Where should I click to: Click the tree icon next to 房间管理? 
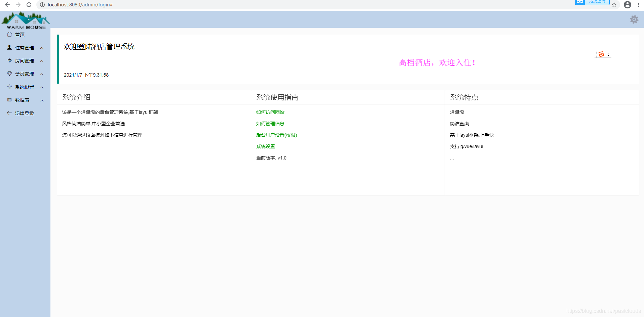pyautogui.click(x=9, y=60)
